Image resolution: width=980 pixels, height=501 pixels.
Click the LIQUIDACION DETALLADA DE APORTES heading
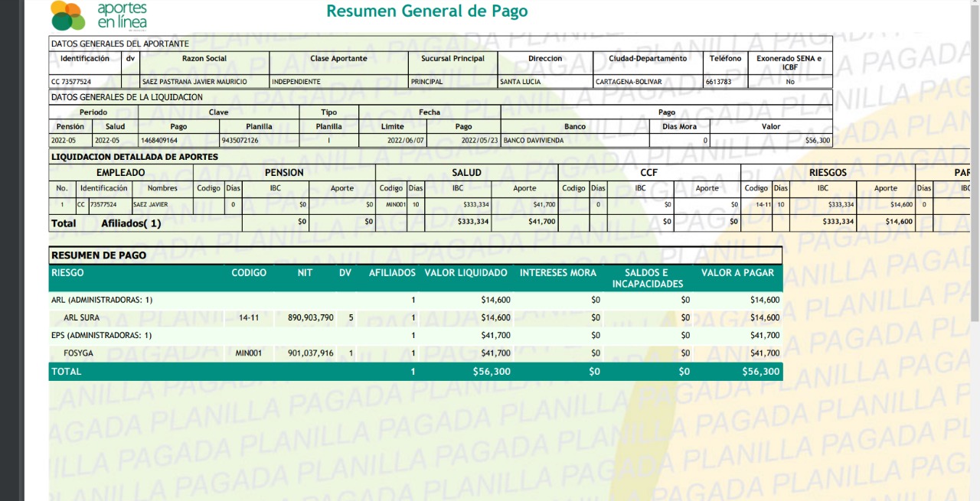tap(134, 157)
